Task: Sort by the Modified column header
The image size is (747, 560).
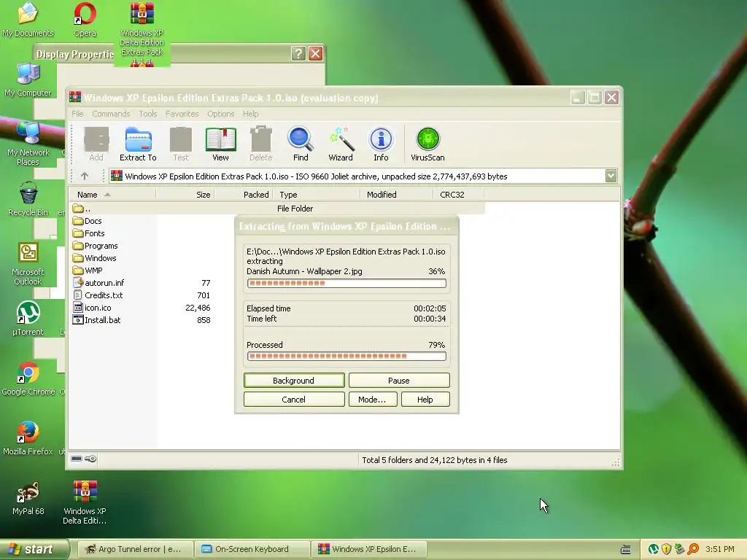Action: 397,195
